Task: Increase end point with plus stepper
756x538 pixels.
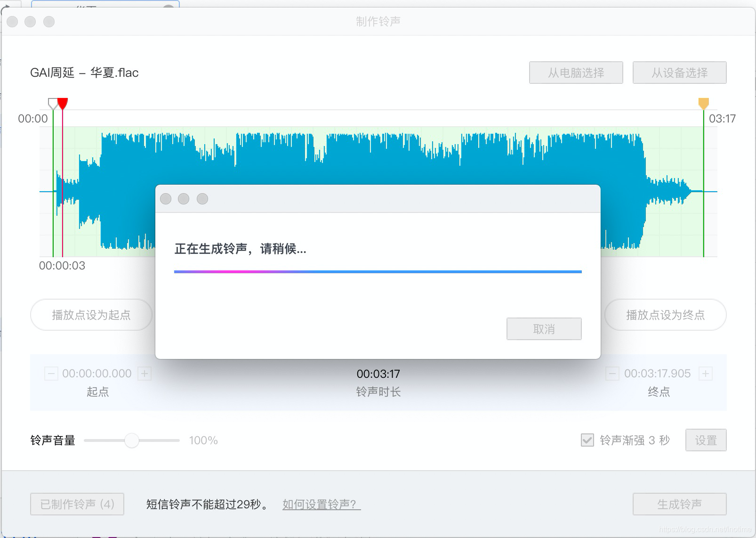Action: pyautogui.click(x=705, y=374)
